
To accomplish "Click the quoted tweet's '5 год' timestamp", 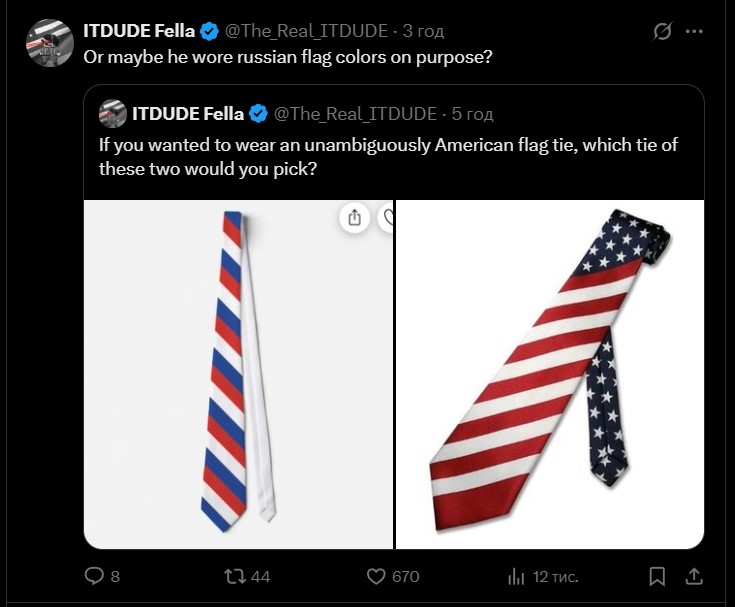I will [x=473, y=113].
